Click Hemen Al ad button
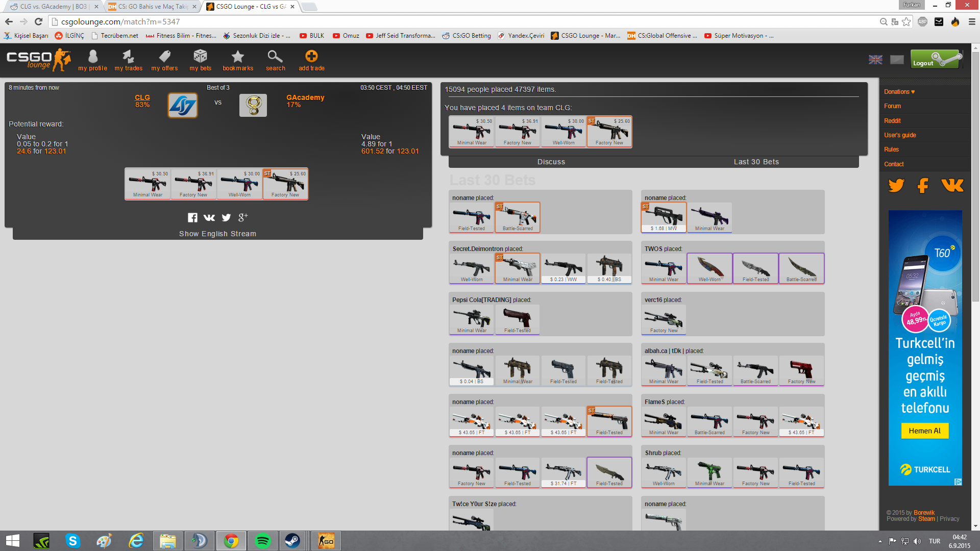 tap(924, 431)
